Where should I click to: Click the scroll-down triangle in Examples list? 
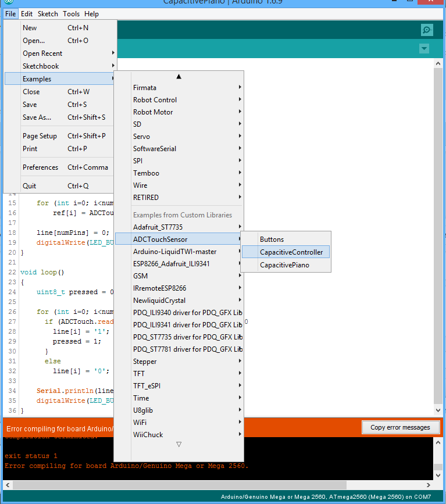click(x=179, y=445)
